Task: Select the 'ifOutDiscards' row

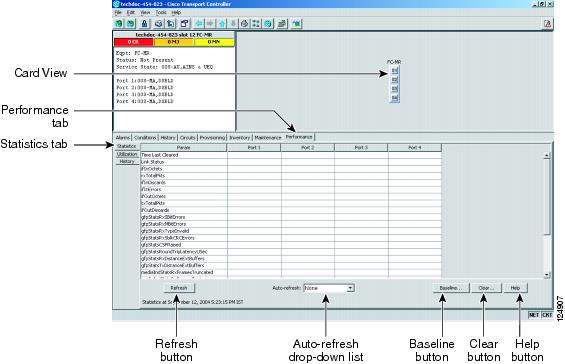Action: click(x=291, y=210)
